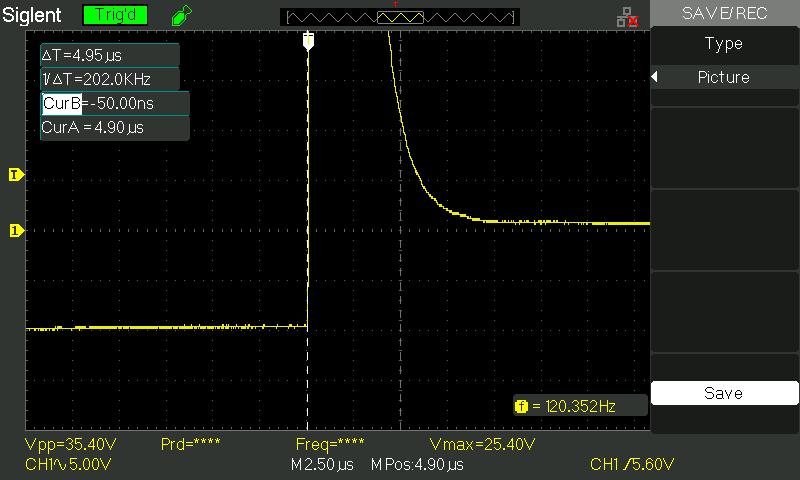The height and width of the screenshot is (480, 800).
Task: Click the green USB drive connection icon
Action: click(x=180, y=16)
